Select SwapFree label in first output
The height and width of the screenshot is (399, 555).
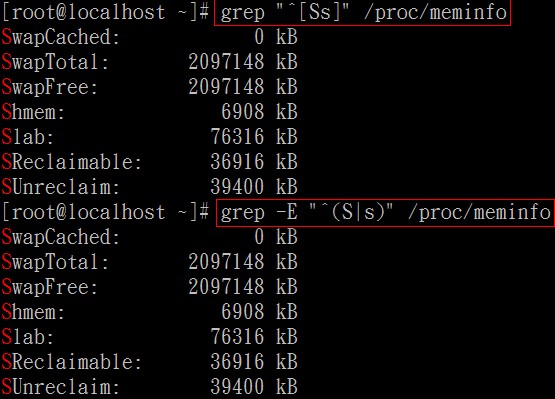click(x=50, y=87)
